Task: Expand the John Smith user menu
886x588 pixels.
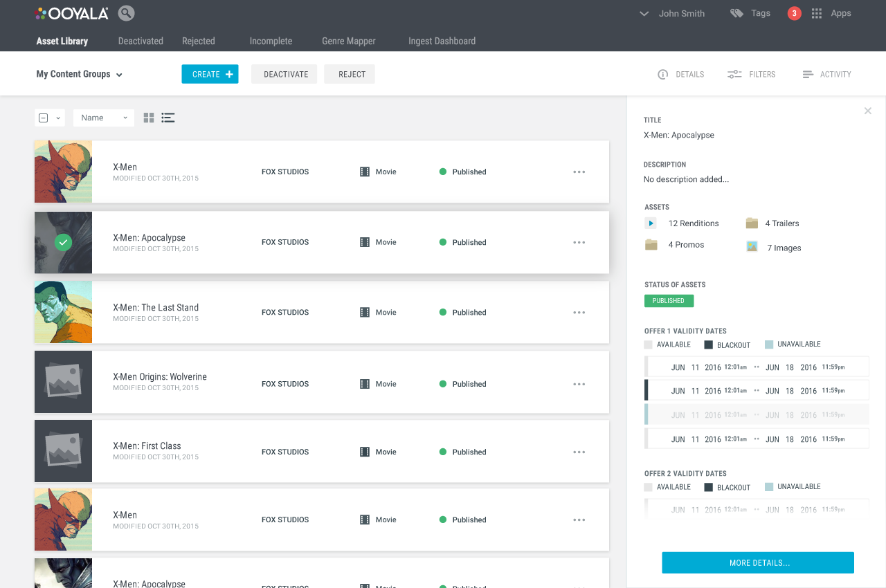Action: [672, 13]
